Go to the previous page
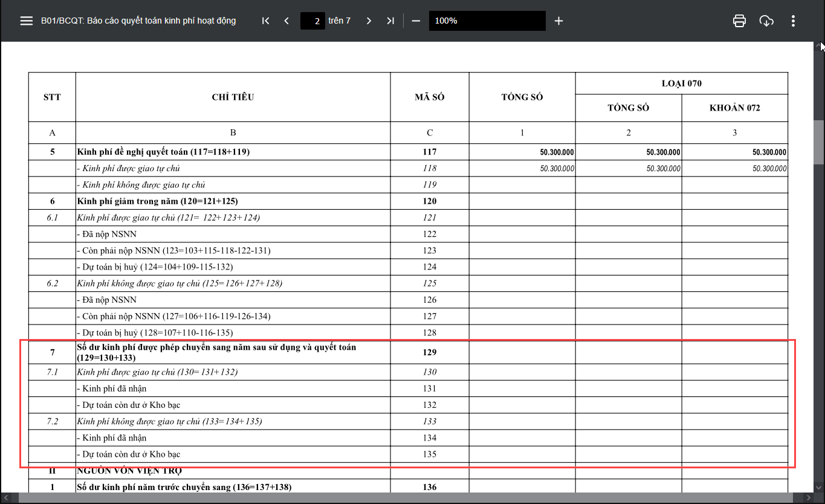Viewport: 825px width, 504px height. 286,21
